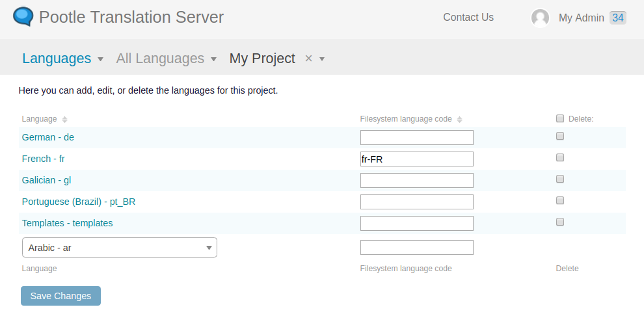
Task: Click the Pootle Translation Server title
Action: [131, 18]
